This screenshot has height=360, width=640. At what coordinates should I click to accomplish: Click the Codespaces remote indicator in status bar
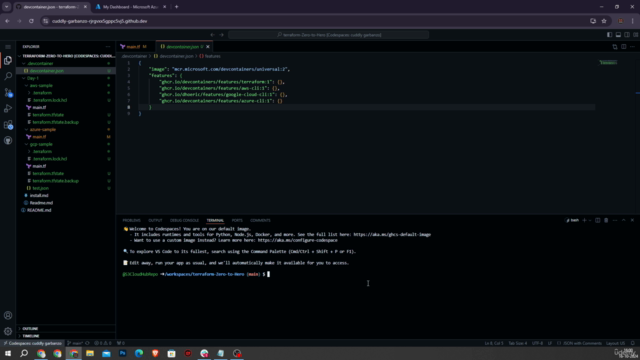(33, 343)
